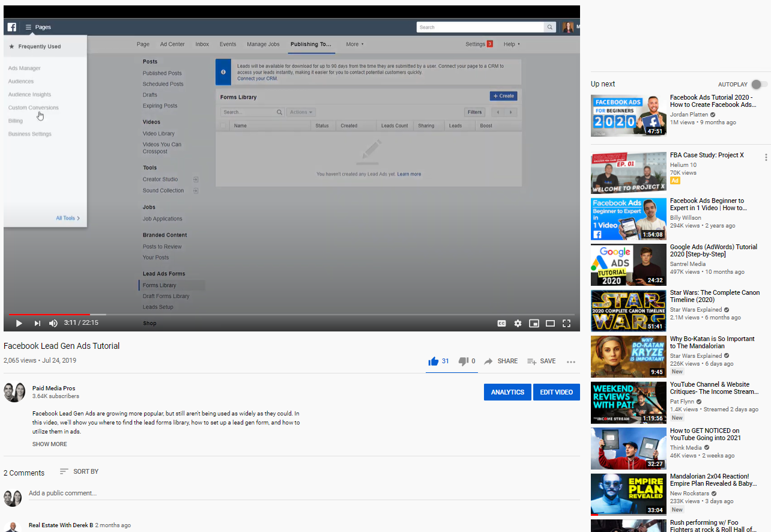The width and height of the screenshot is (771, 532).
Task: Select Custom Conversions in the menu
Action: tap(34, 108)
